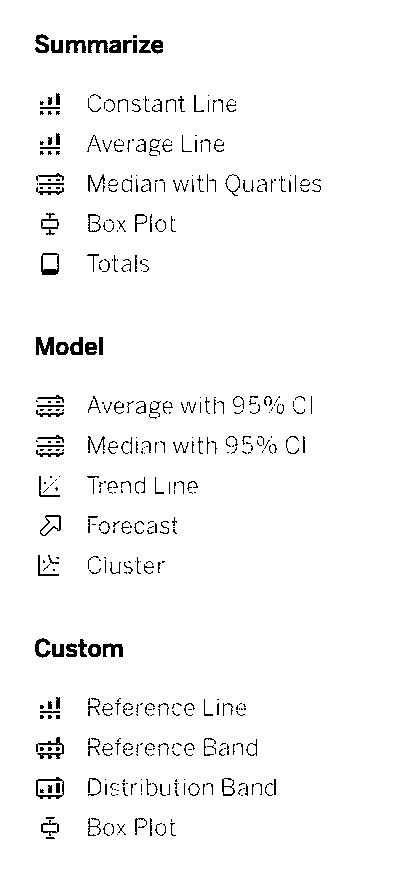Click the Reference Band icon
Screen dimensions: 416x870
coord(50,748)
